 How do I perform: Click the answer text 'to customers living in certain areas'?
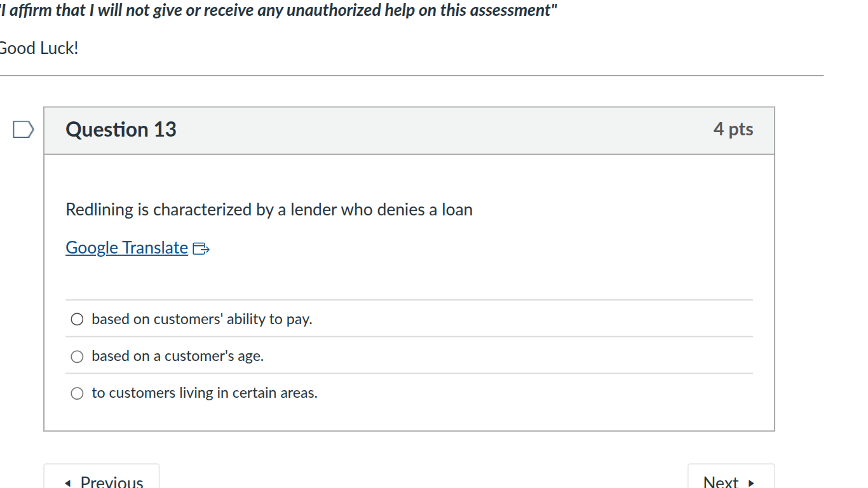pyautogui.click(x=205, y=393)
